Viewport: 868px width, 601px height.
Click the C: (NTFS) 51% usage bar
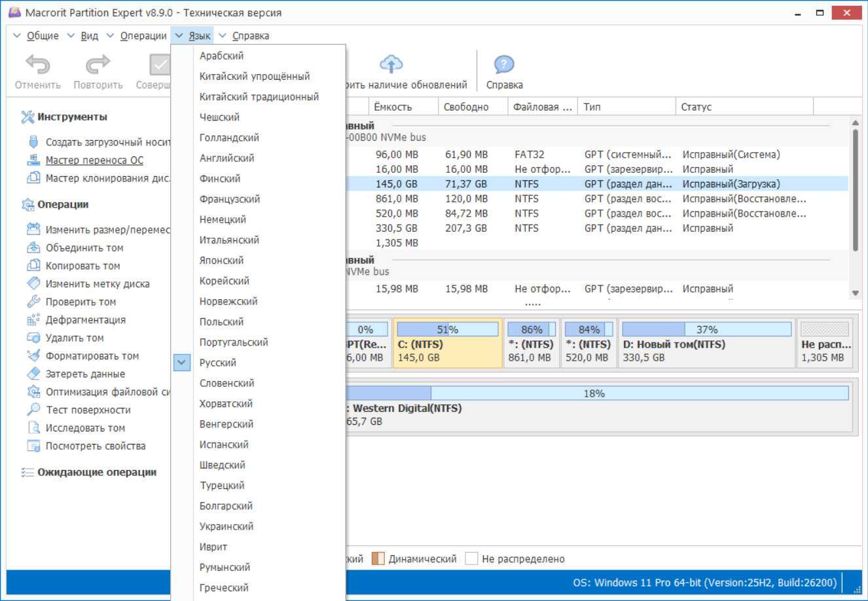click(x=448, y=329)
